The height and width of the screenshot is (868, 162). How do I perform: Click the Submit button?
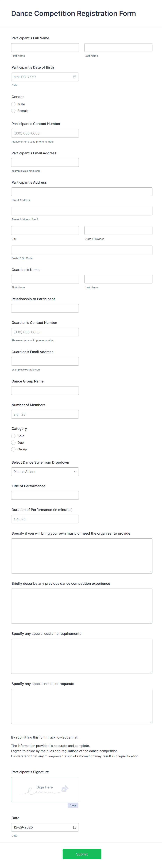point(81,854)
